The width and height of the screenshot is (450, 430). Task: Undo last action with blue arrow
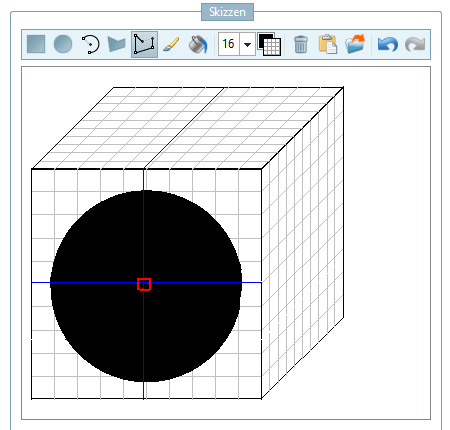388,44
